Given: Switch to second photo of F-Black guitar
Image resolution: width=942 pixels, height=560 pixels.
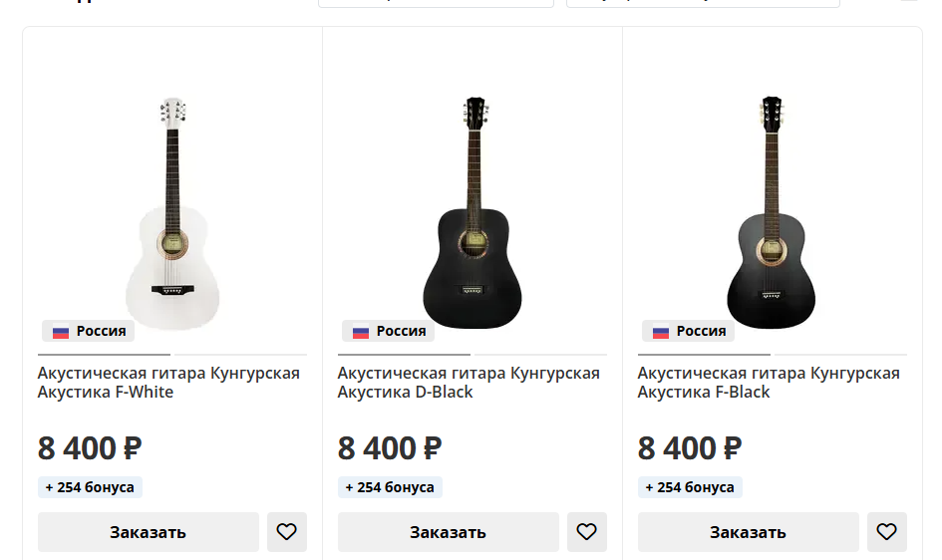Looking at the screenshot, I should tap(840, 354).
